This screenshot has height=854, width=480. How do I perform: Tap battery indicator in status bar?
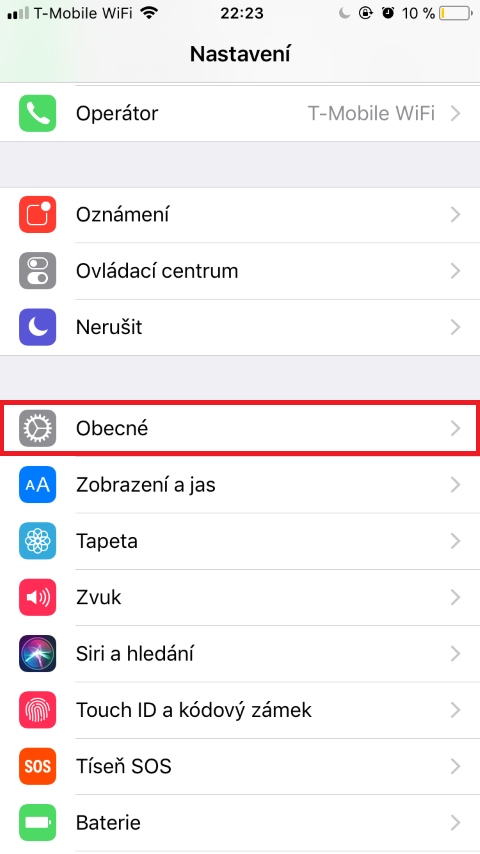tap(456, 13)
